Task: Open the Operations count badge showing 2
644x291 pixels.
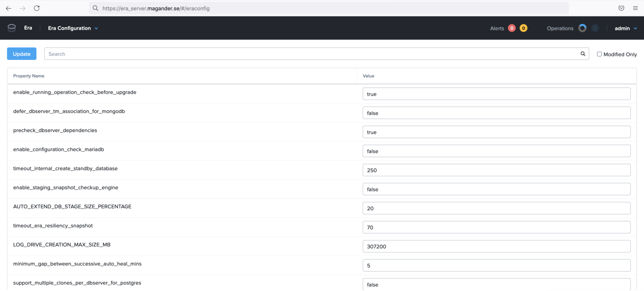Action: [x=595, y=28]
